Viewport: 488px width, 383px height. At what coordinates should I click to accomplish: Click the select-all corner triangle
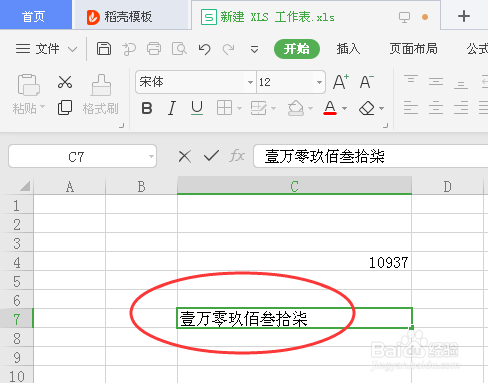(x=25, y=186)
